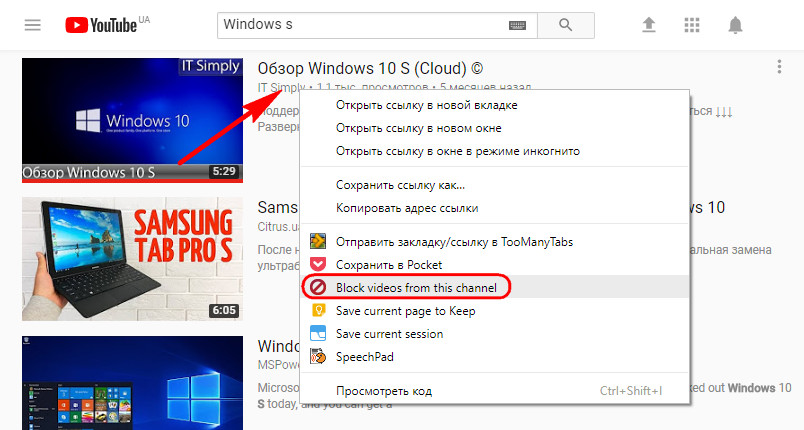
Task: Open the Обзор Windows 10 S video thumbnail
Action: [x=132, y=120]
